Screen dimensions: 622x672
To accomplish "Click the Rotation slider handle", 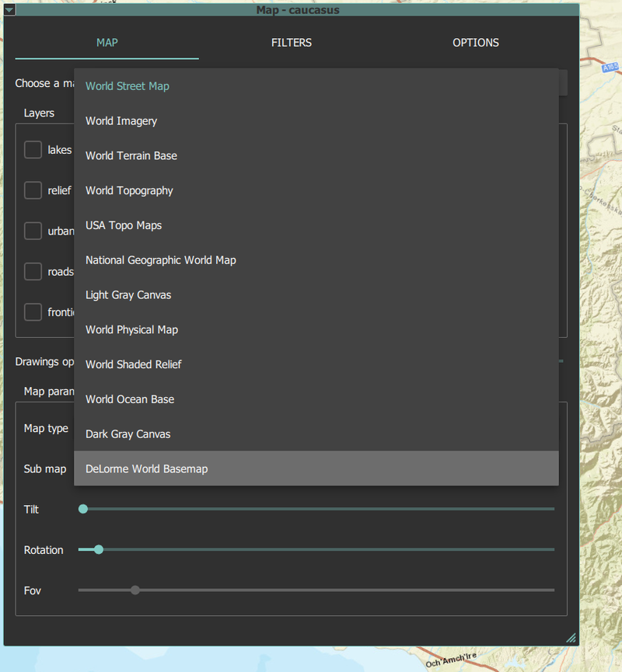I will pyautogui.click(x=99, y=549).
